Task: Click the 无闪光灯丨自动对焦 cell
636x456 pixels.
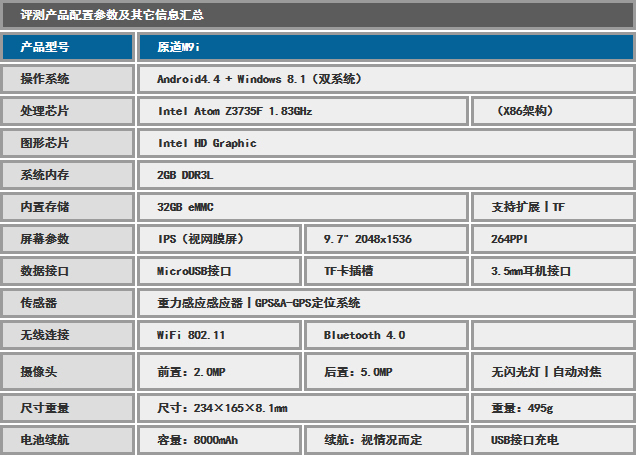Action: coord(553,372)
